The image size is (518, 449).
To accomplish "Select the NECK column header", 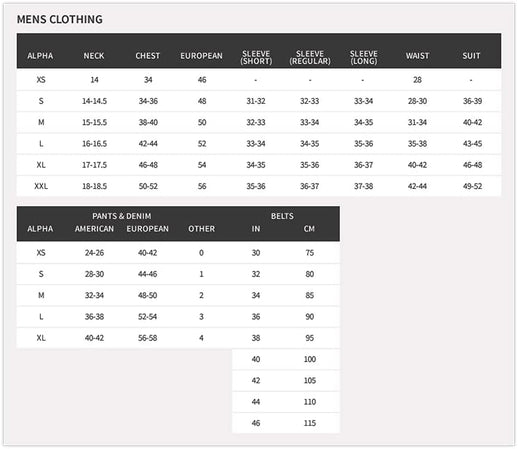I will tap(94, 56).
